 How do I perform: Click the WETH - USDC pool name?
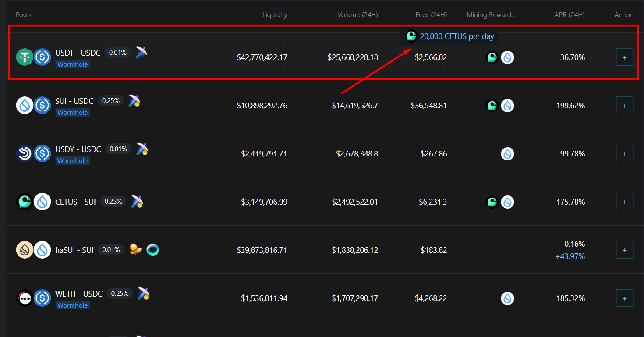[79, 294]
